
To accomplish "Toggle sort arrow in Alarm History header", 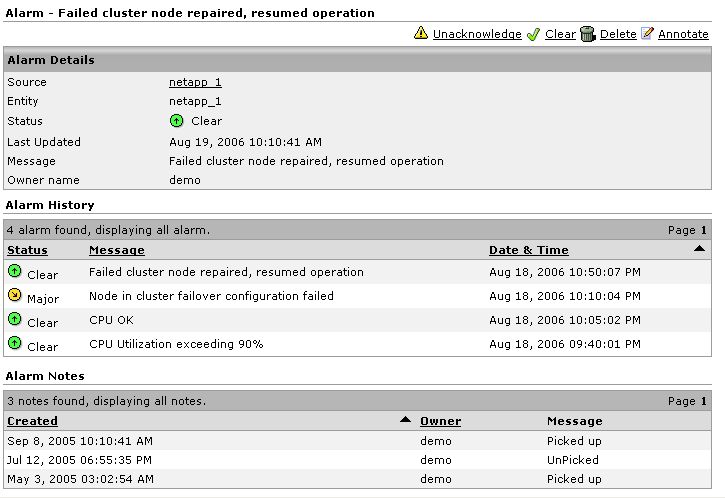I will [x=699, y=249].
